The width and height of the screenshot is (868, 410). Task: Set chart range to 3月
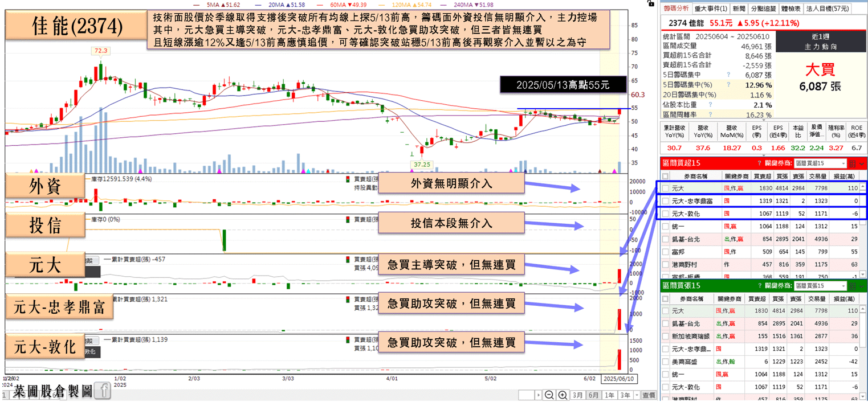point(578,395)
